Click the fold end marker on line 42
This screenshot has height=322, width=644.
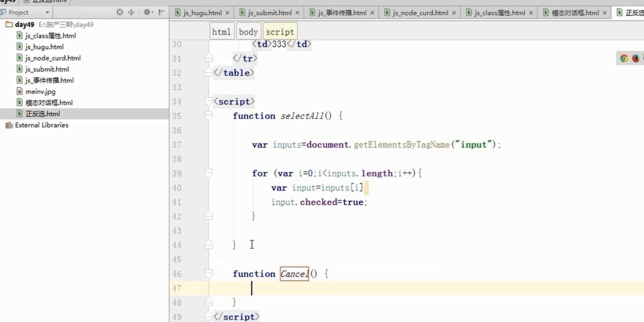coord(209,216)
